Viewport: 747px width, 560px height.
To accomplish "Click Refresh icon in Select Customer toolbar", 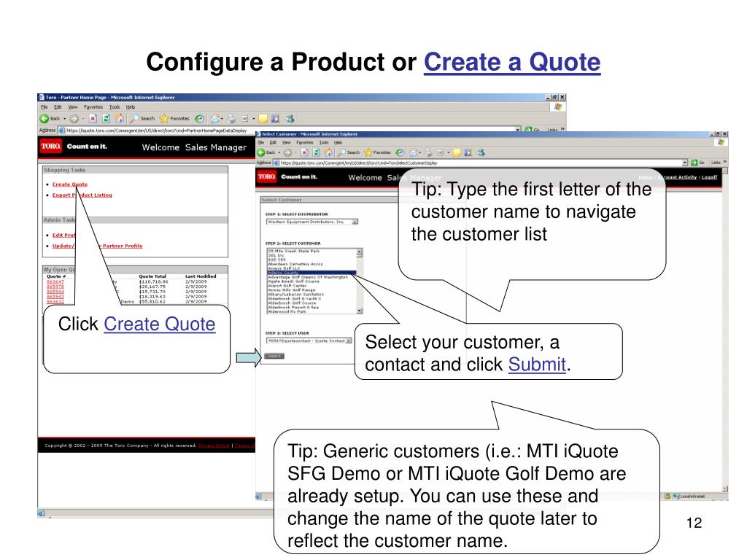I will pyautogui.click(x=316, y=152).
